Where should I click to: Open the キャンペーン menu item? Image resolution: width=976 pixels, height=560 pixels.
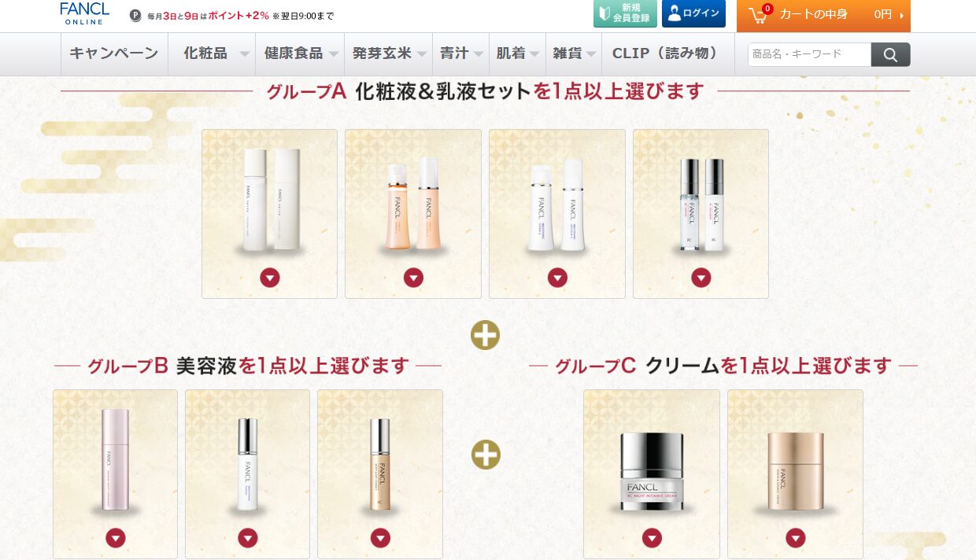[x=114, y=53]
